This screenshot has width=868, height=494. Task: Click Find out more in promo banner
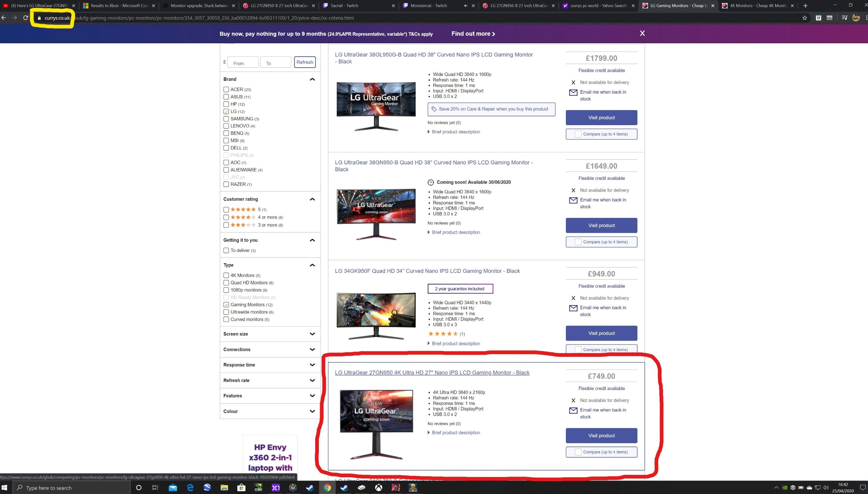[x=473, y=34]
